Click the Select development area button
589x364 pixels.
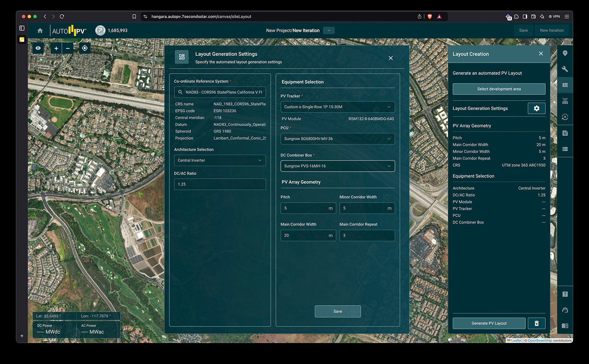(499, 89)
